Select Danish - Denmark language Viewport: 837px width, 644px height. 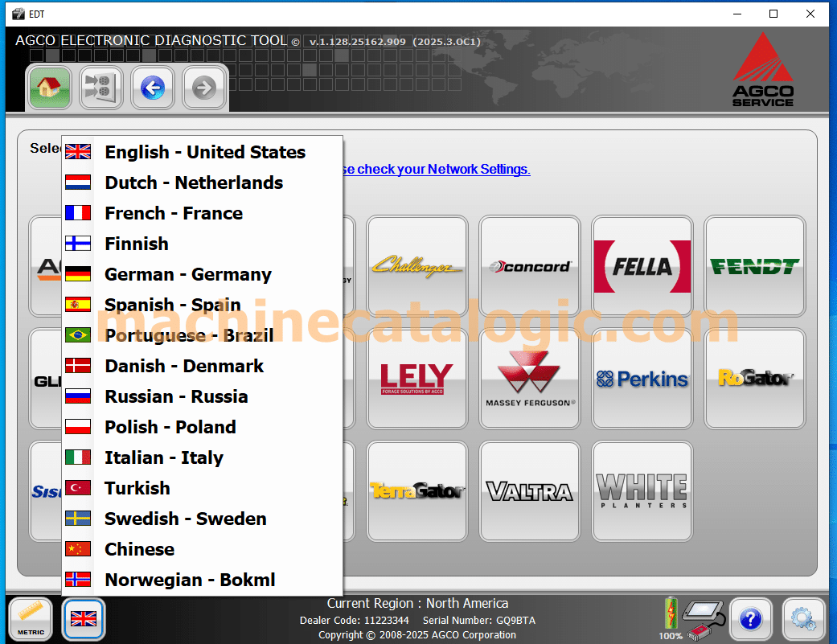click(x=203, y=366)
